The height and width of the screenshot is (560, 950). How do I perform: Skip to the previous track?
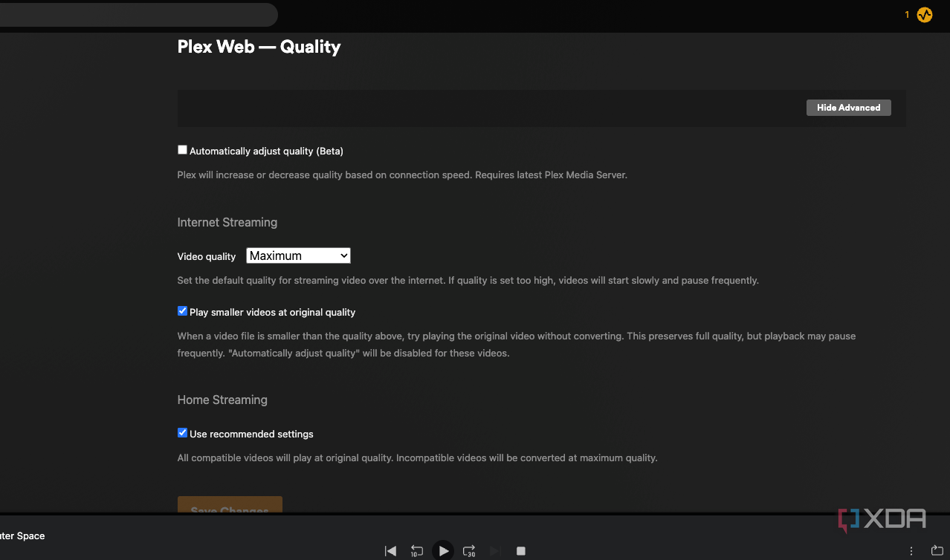pyautogui.click(x=390, y=551)
